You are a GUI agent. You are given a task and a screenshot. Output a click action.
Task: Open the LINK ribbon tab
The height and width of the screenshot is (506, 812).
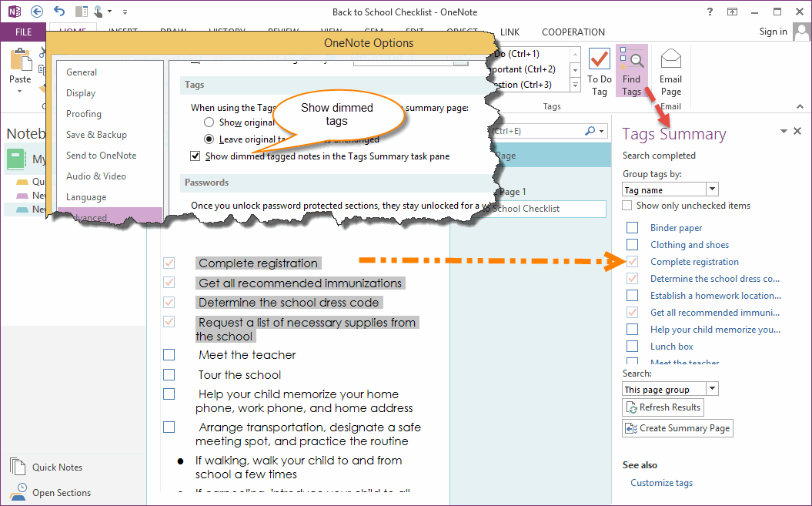(510, 32)
